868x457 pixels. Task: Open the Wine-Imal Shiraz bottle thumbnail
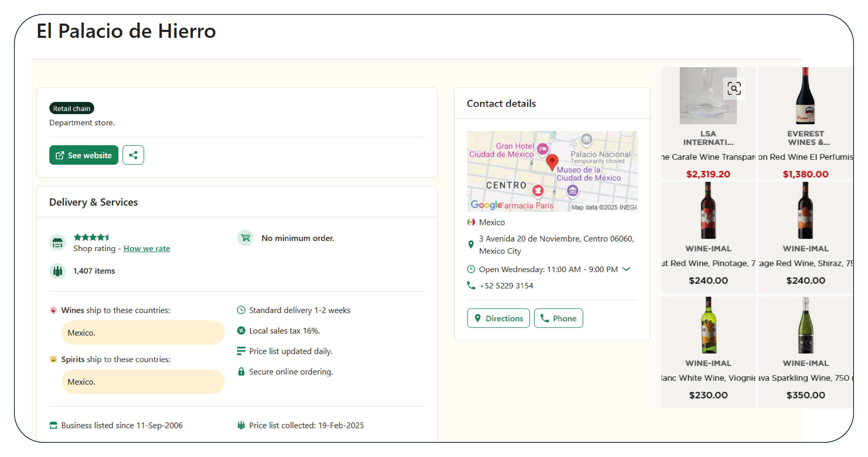[805, 210]
